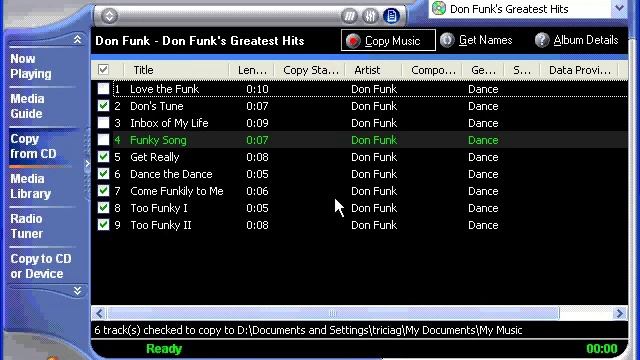Click the taskbar scroll-down double chevron
The height and width of the screenshot is (360, 640).
77,291
